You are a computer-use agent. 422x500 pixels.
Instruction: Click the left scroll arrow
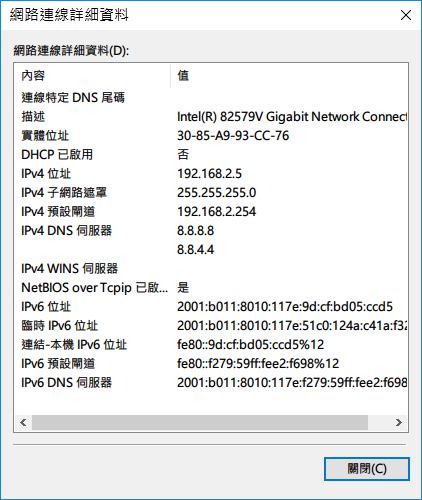23,423
